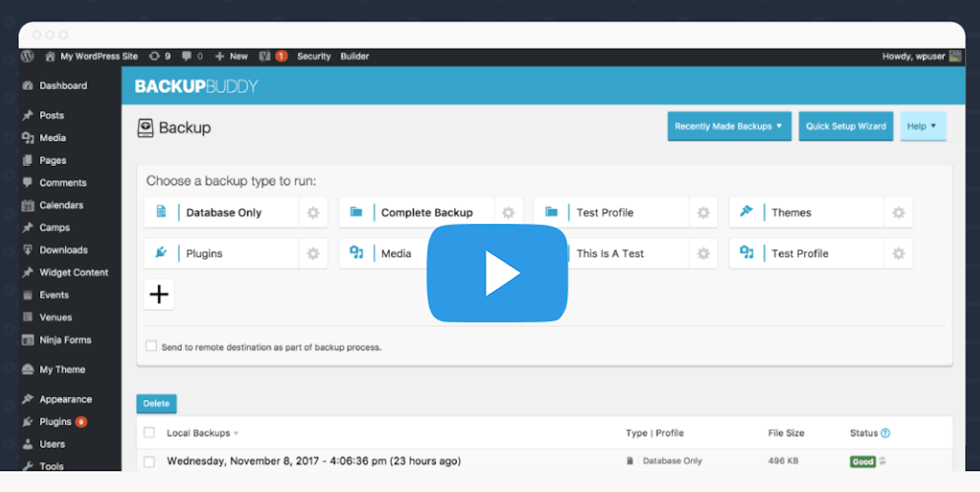
Task: Click the Ninja Forms sidebar icon
Action: tap(28, 340)
